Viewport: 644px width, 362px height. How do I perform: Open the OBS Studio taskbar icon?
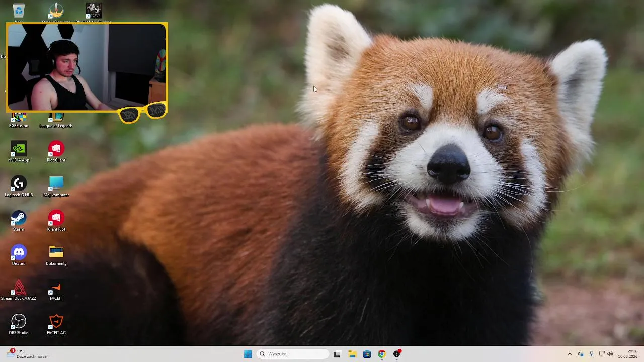[397, 354]
